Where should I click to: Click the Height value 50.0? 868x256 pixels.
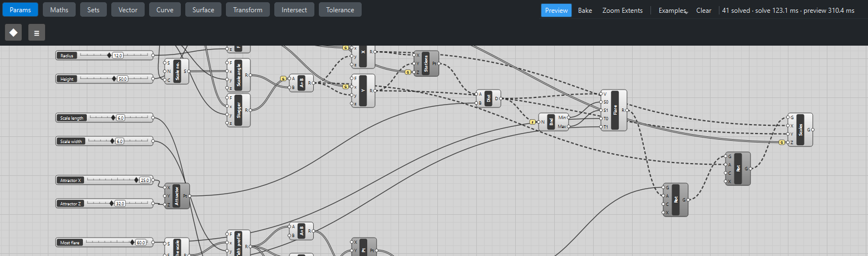[x=122, y=79]
